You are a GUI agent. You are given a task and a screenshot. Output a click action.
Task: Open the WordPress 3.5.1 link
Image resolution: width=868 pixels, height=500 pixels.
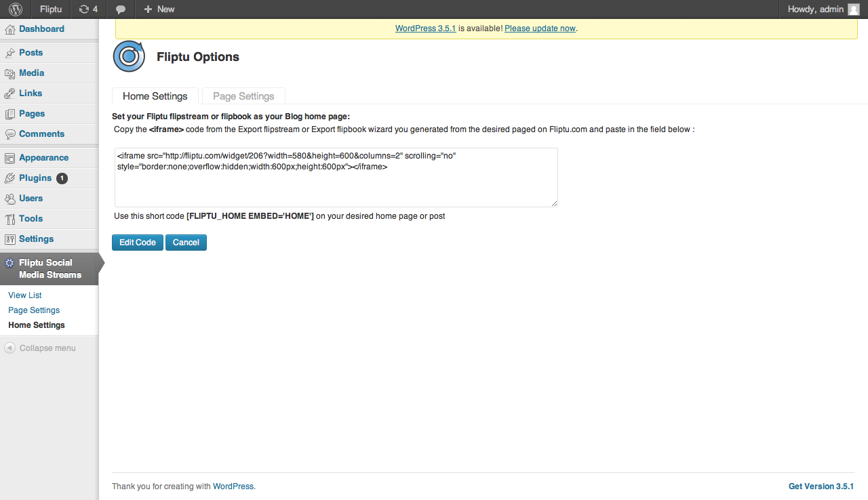coord(425,28)
